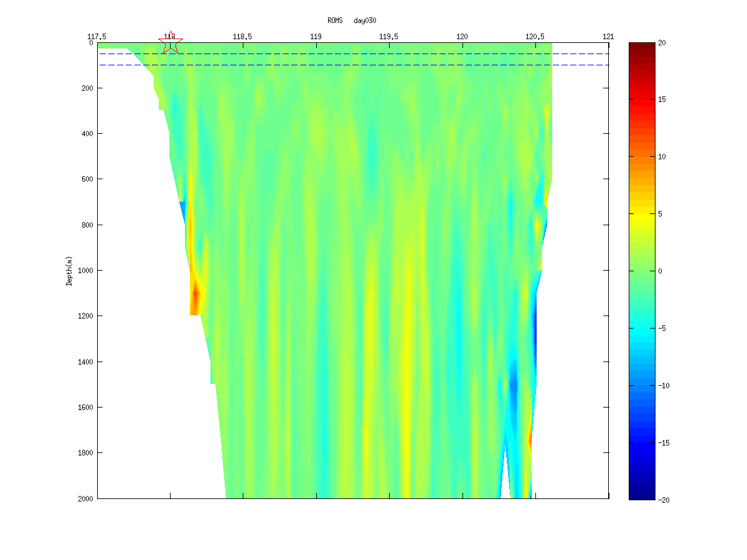Click the x-axis tick label '118.5'
This screenshot has height=560, width=747.
[242, 37]
